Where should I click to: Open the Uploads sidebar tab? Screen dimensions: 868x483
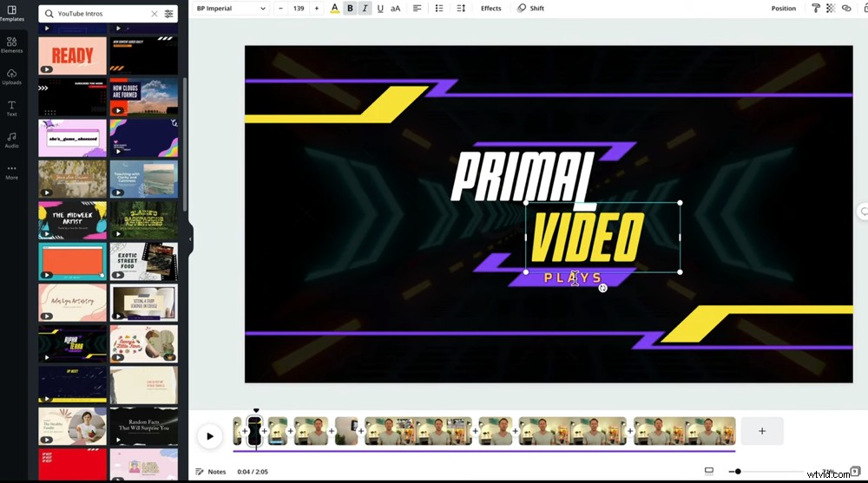11,77
